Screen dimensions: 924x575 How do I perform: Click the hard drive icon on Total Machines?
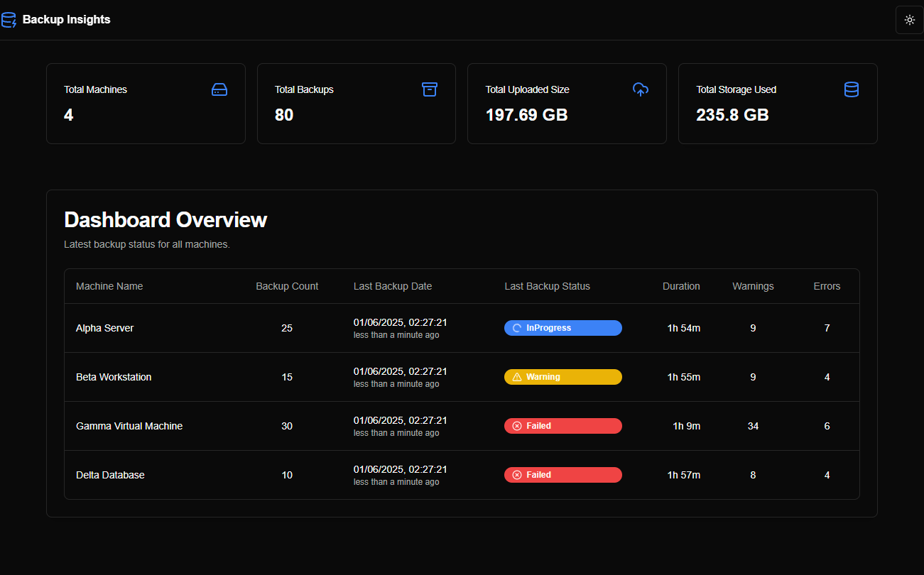coord(219,89)
